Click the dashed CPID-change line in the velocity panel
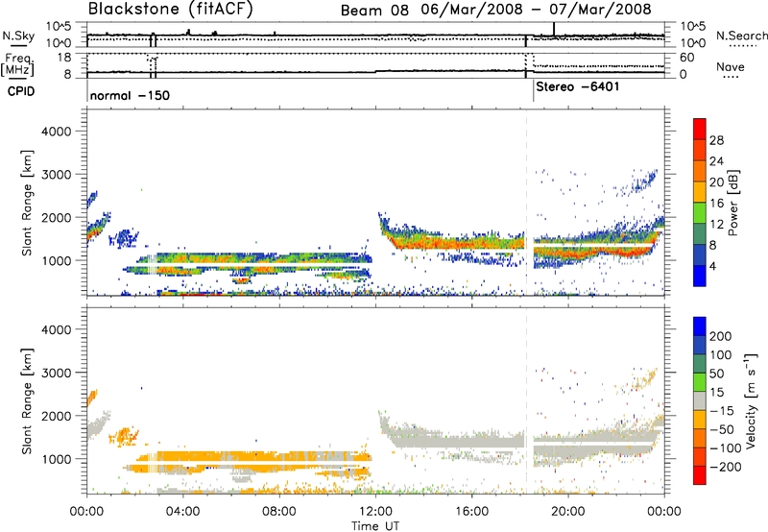 527,400
